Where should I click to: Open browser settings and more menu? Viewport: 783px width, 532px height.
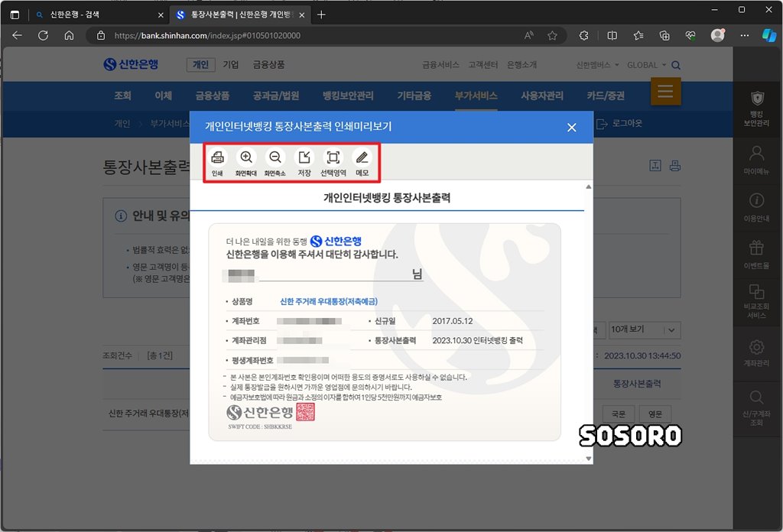click(x=745, y=35)
